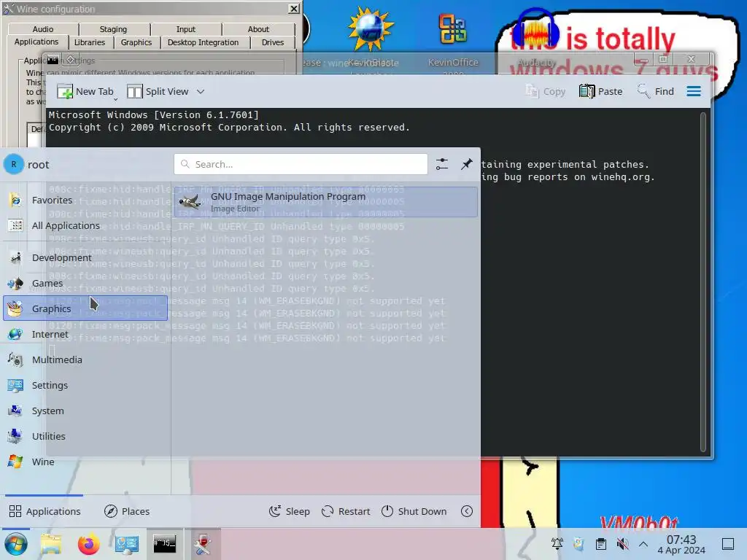This screenshot has height=560, width=747.
Task: Click Paste in Konsole toolbar
Action: 601,91
